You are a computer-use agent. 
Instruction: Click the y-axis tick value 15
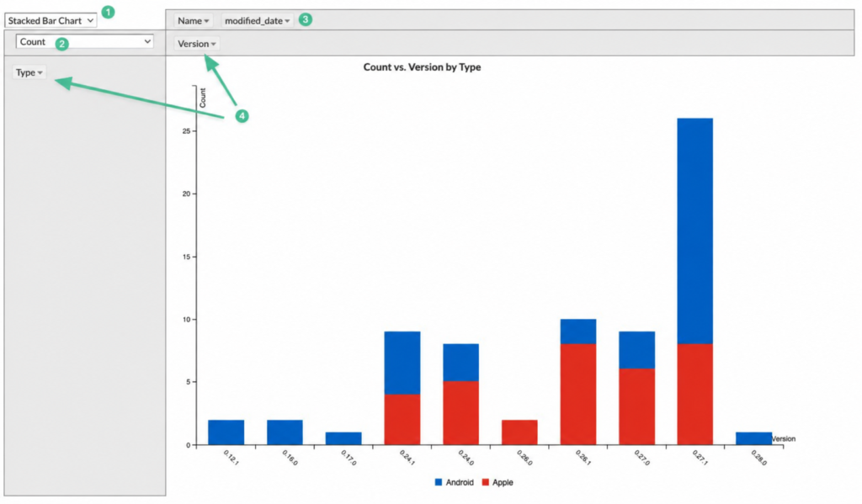(x=187, y=257)
